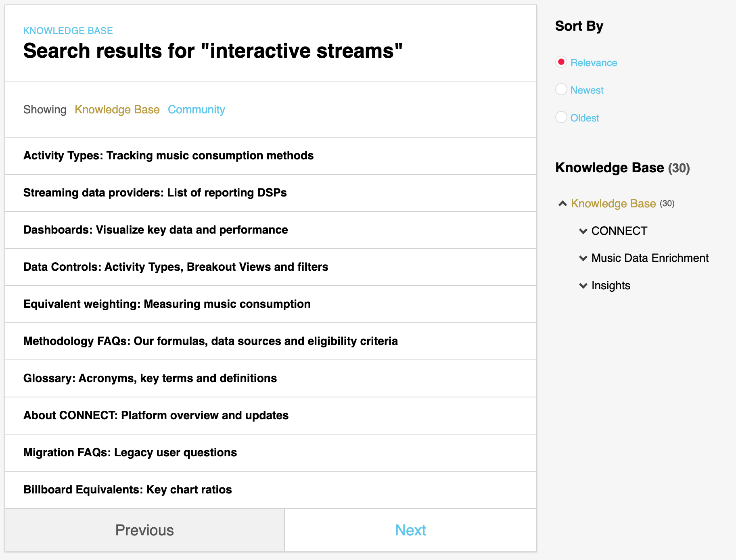Open Dashboards: Visualize key data and performance

[155, 230]
